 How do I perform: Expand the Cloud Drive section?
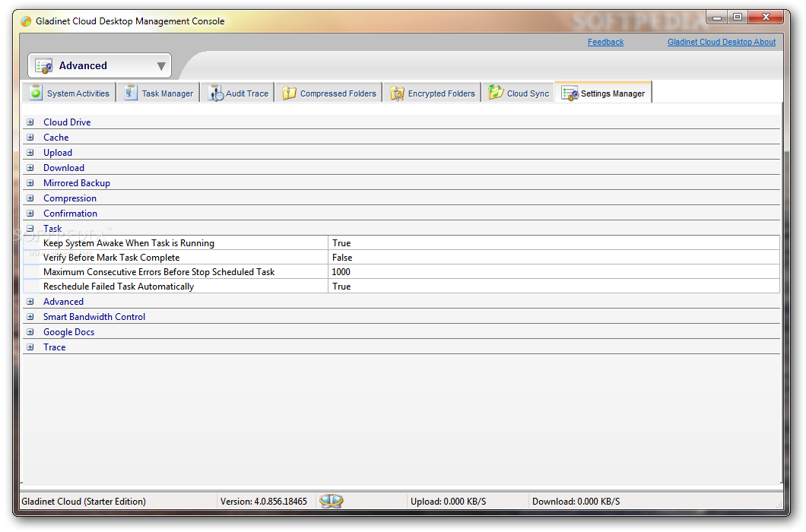[30, 122]
